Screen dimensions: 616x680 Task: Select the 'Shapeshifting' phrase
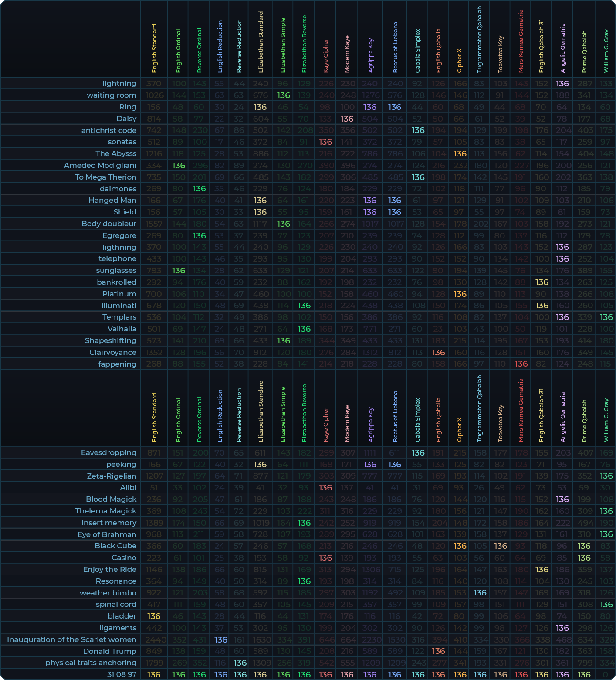(111, 340)
